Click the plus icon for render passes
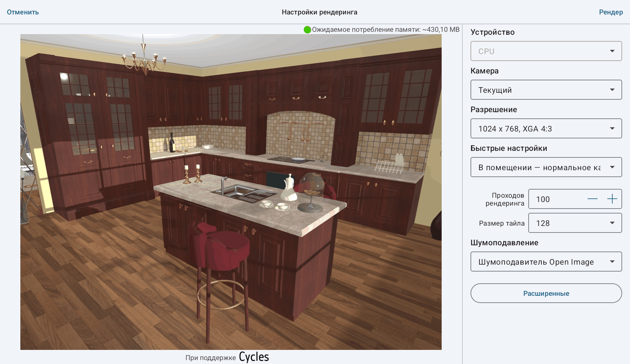 [x=612, y=199]
